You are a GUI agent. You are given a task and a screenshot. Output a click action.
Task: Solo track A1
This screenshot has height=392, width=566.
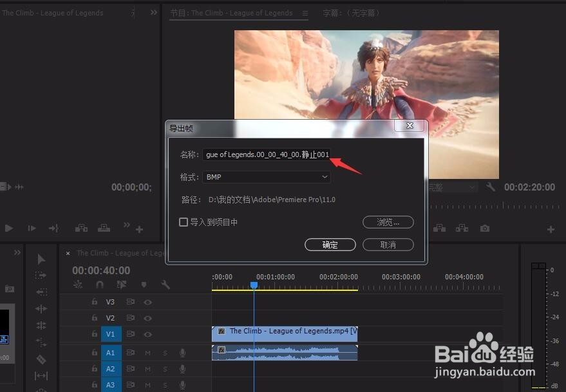[165, 353]
